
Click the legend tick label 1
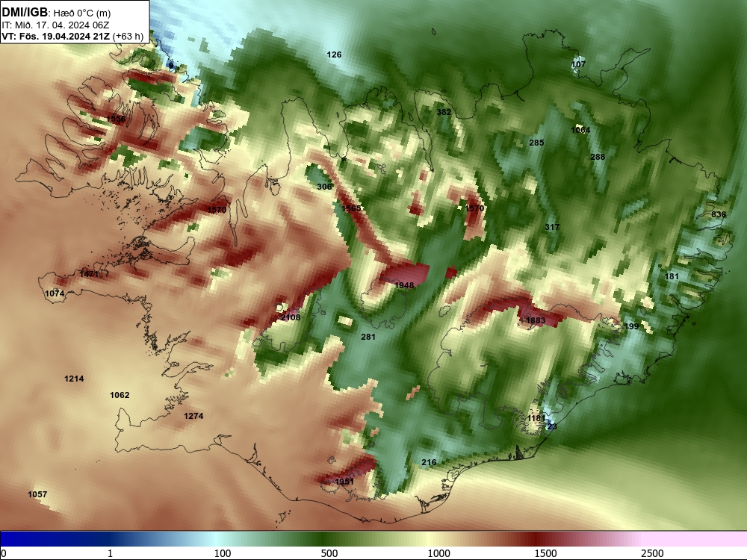110,553
